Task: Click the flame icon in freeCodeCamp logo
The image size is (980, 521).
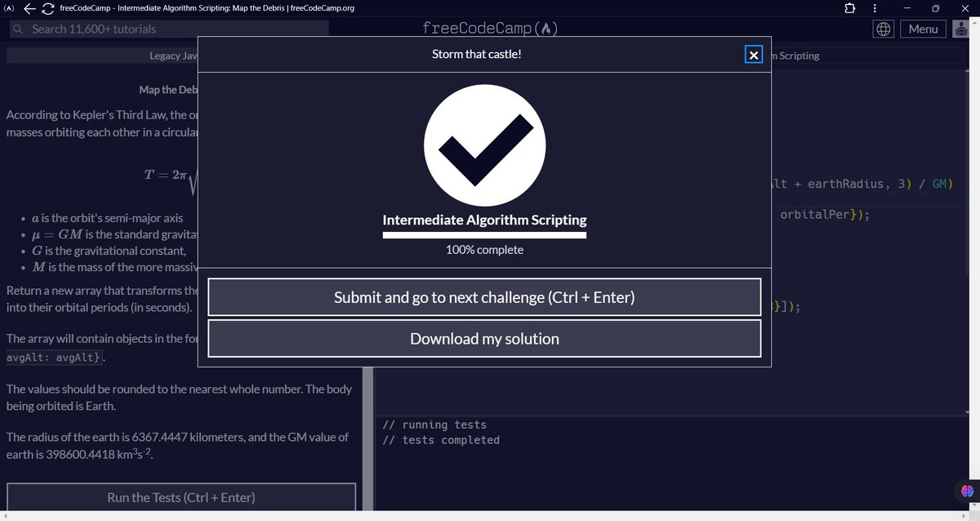Action: coord(546,29)
